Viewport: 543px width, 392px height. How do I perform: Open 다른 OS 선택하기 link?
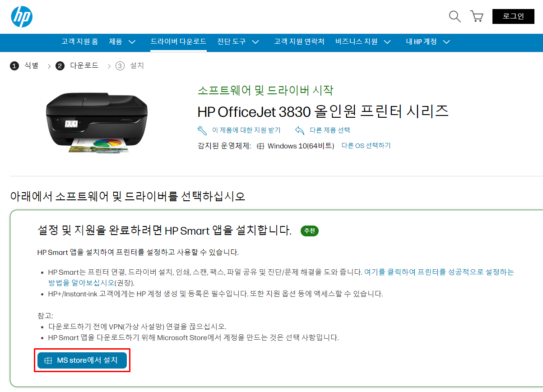click(366, 146)
